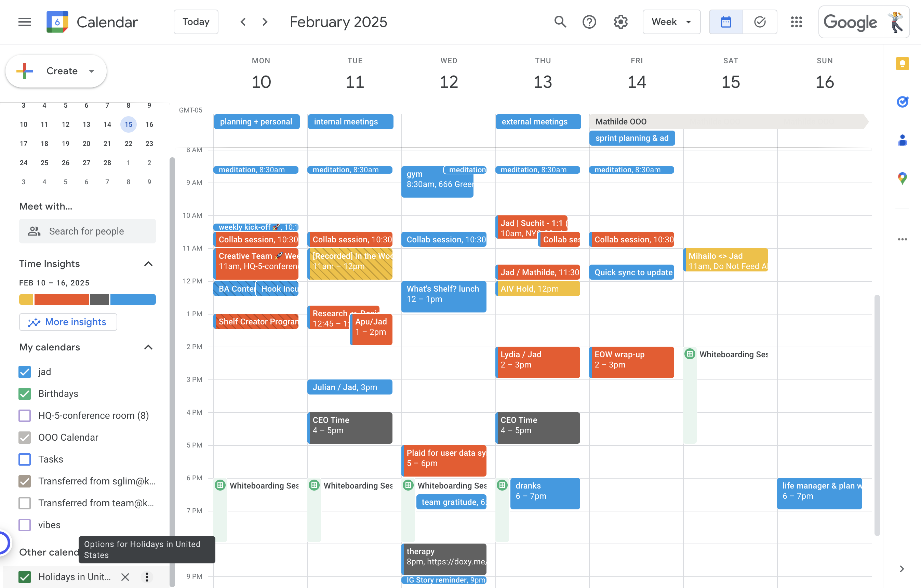Image resolution: width=921 pixels, height=588 pixels.
Task: Open the Settings gear menu
Action: [x=620, y=22]
